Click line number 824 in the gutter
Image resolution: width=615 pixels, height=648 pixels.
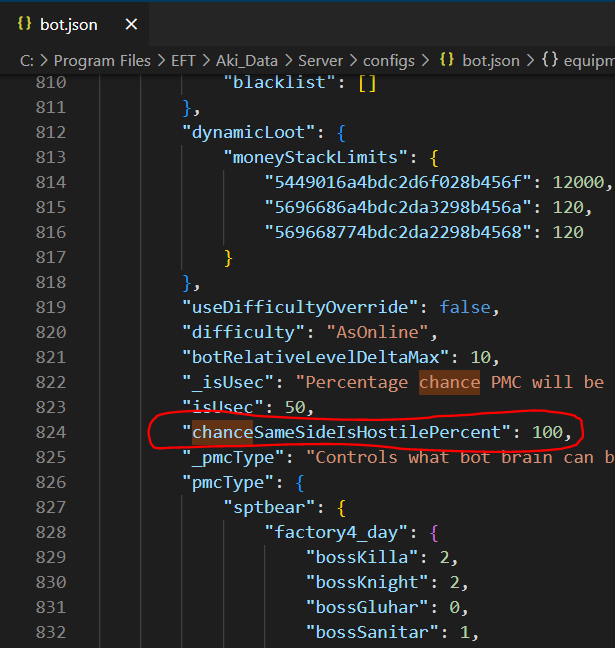[x=49, y=432]
